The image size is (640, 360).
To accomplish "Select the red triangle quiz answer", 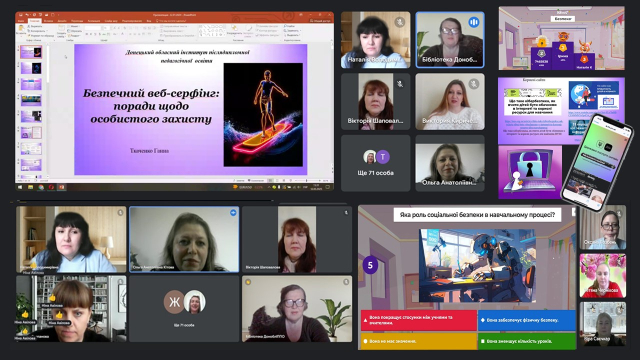I will pos(418,320).
